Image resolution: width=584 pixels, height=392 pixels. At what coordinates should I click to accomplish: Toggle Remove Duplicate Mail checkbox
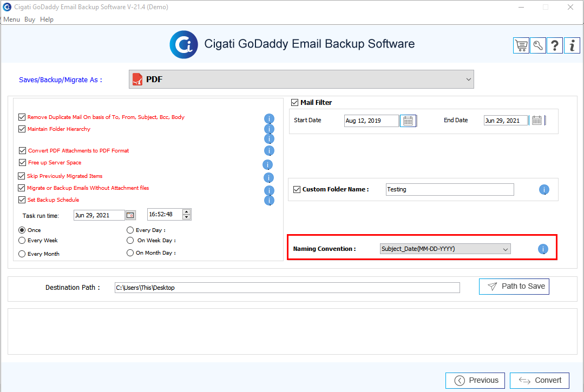tap(22, 117)
